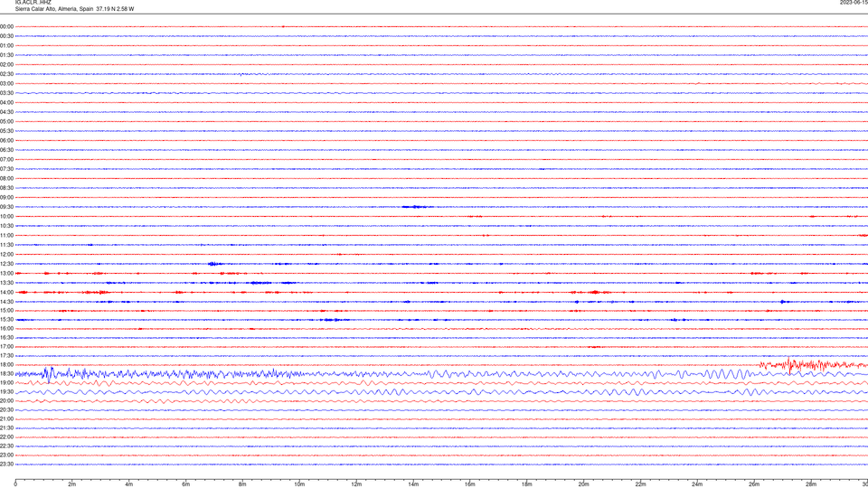Click the 00:30 row label
Viewport: 868px width, 488px height.
6,36
